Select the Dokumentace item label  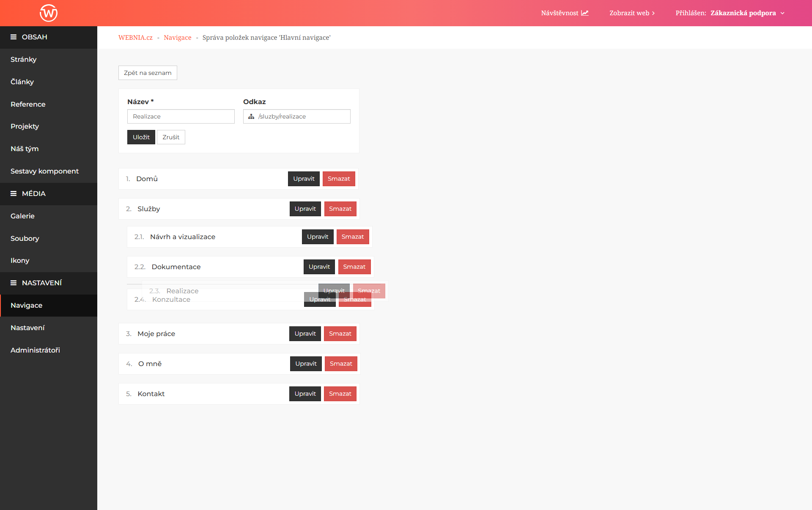tap(176, 267)
